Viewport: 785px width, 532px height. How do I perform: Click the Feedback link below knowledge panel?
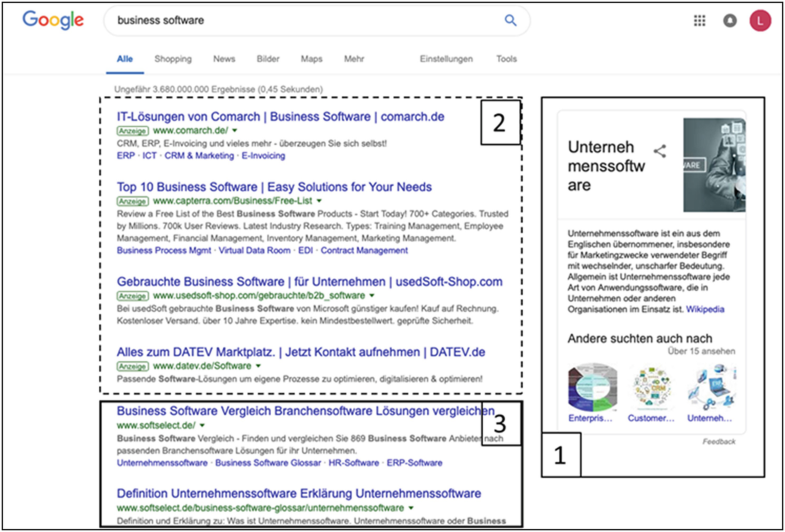click(719, 441)
